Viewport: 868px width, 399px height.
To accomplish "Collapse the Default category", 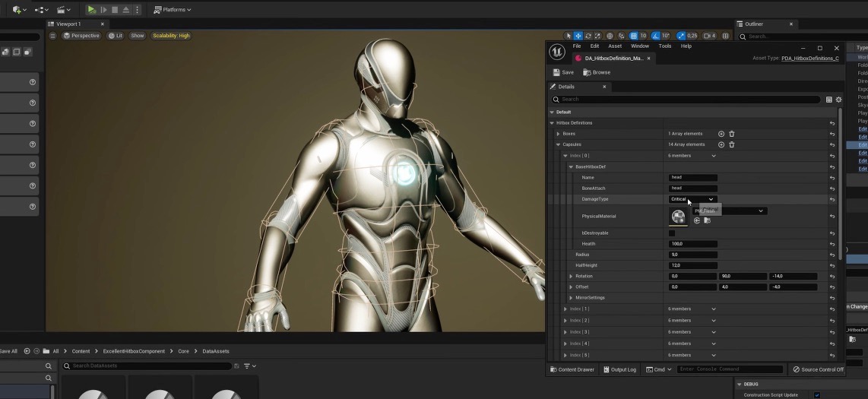I will coord(552,112).
